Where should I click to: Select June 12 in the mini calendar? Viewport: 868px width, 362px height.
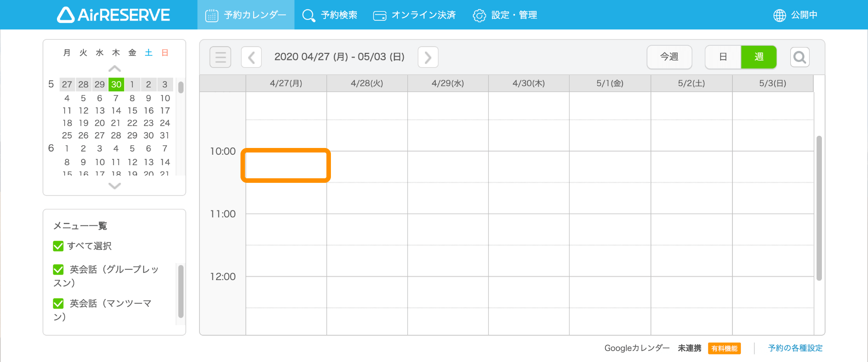132,162
